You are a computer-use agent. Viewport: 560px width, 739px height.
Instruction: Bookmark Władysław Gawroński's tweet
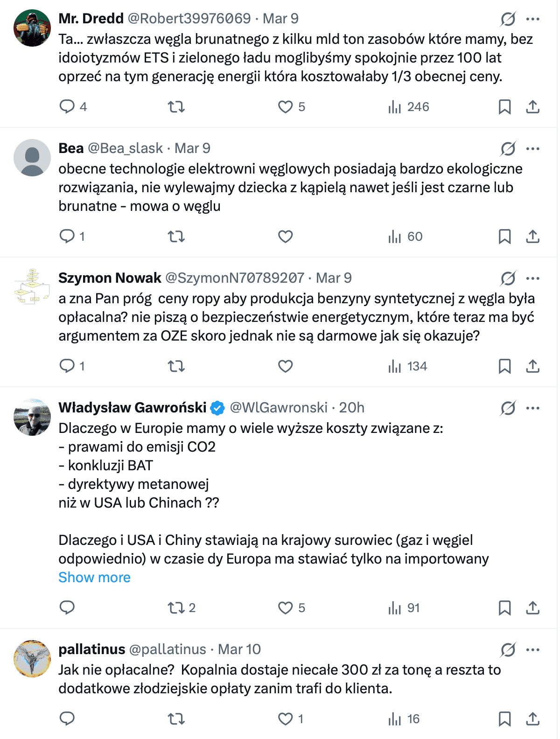[504, 608]
